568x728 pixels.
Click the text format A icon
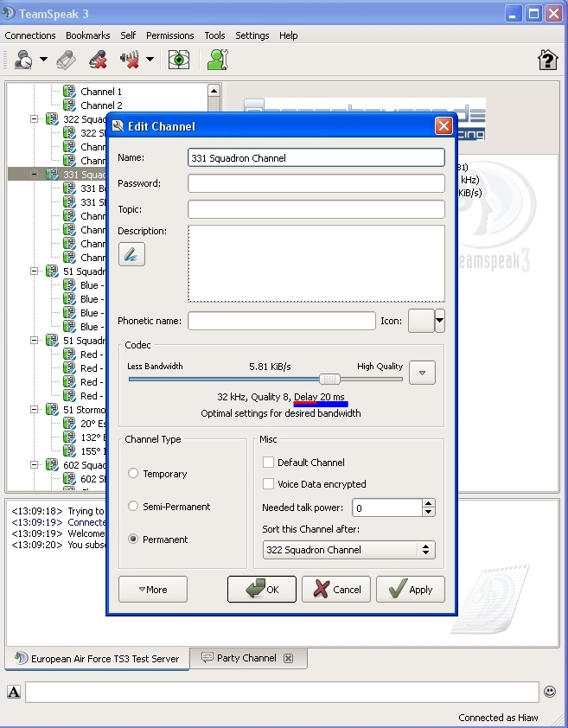pos(14,692)
